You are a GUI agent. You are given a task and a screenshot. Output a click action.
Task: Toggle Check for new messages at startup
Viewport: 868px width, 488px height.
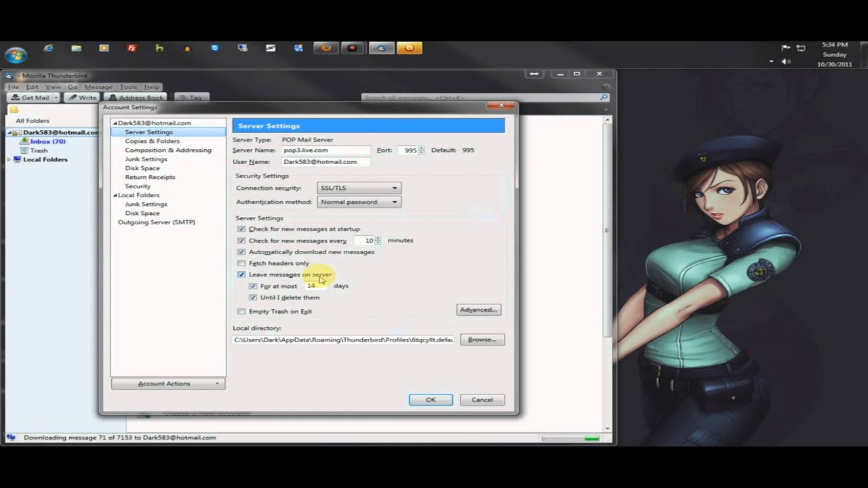click(241, 229)
